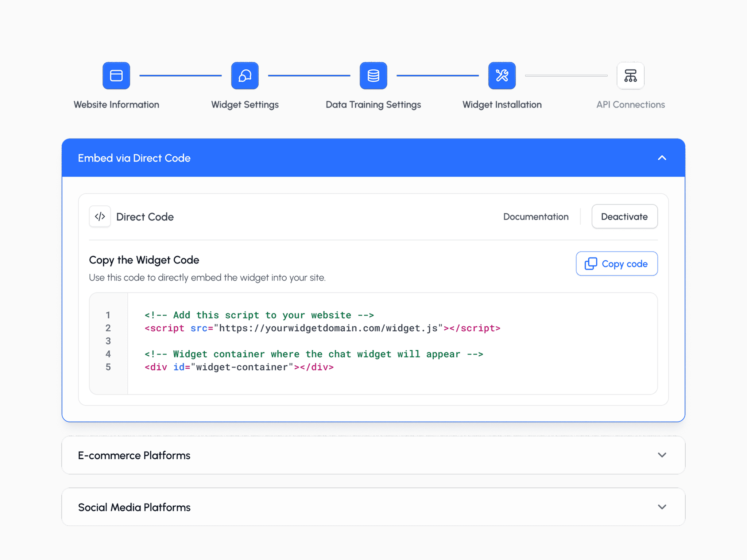The height and width of the screenshot is (560, 747).
Task: Go to the API Connections step label
Action: click(630, 105)
